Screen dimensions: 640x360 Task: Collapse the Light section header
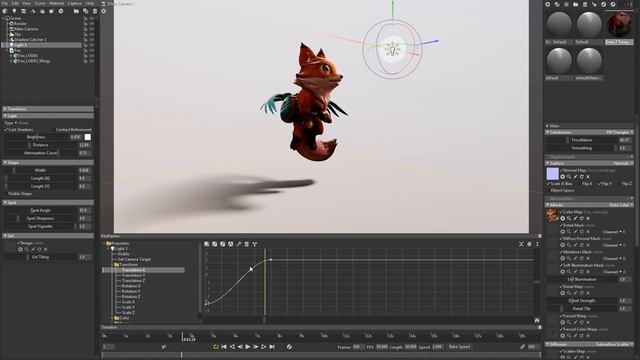click(48, 116)
